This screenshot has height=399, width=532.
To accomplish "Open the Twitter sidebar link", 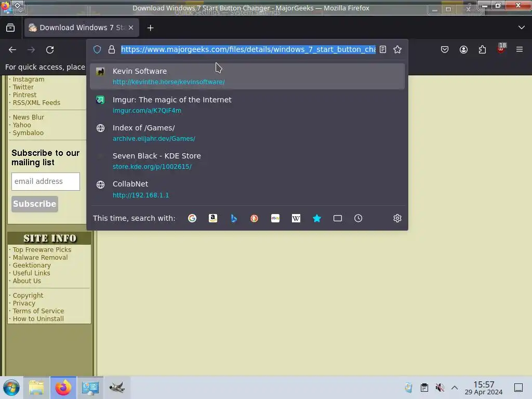I will click(x=23, y=87).
